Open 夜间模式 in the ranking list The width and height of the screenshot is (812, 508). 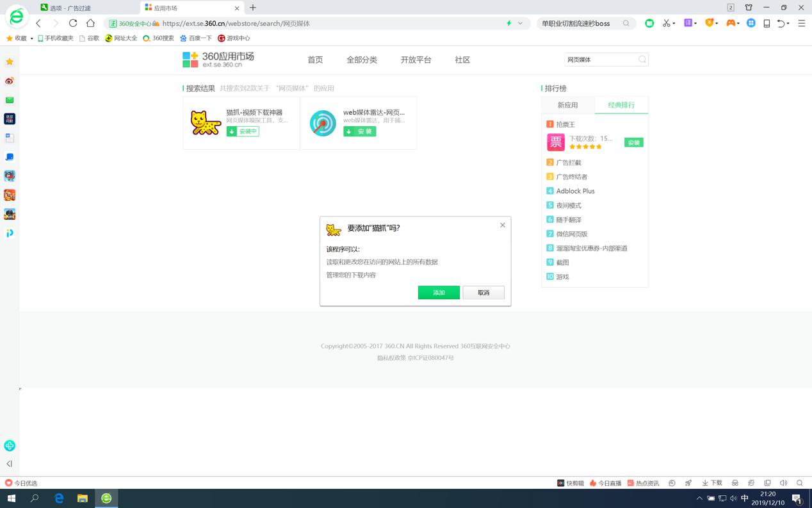click(569, 206)
